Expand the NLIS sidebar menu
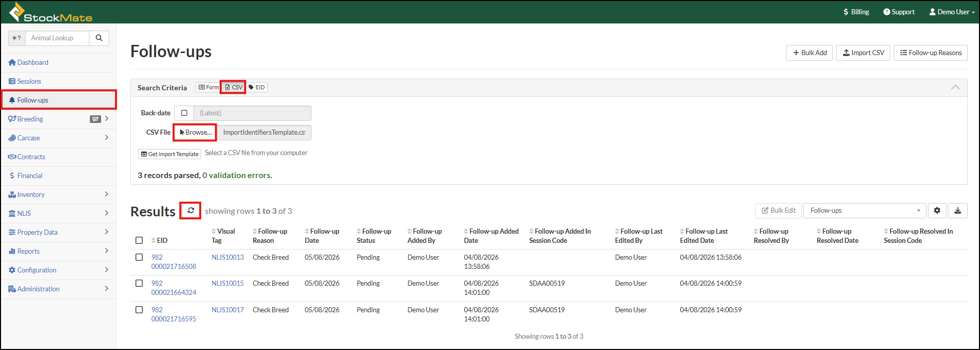 coord(106,213)
